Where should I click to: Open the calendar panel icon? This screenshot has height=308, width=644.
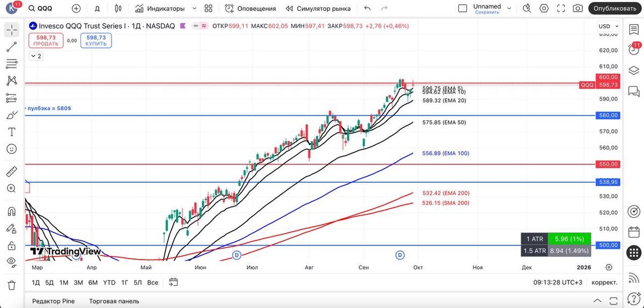click(x=633, y=231)
